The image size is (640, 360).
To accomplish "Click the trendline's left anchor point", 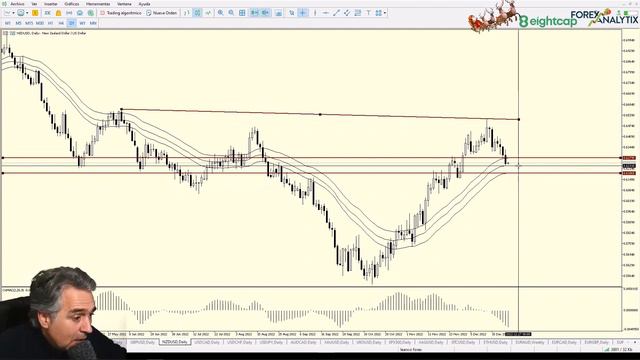I will pos(121,109).
